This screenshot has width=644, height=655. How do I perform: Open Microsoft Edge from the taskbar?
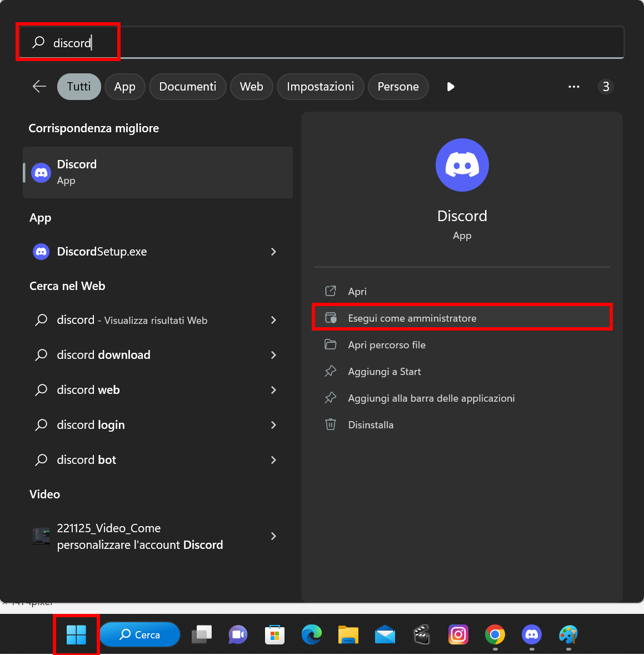[311, 634]
